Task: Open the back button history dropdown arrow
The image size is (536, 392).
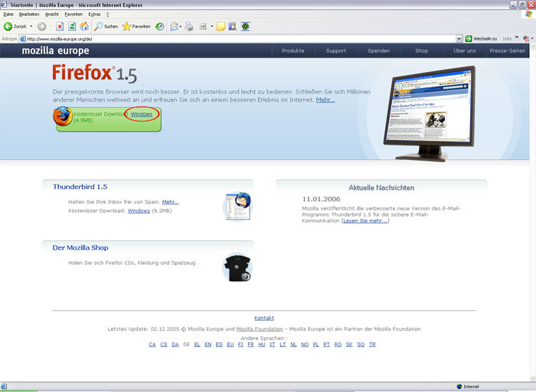Action: point(31,26)
